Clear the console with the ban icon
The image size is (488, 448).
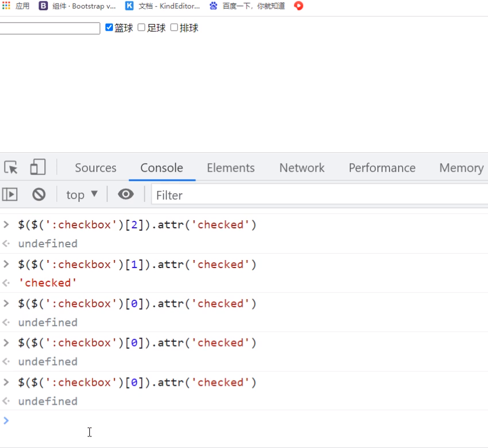(x=39, y=194)
